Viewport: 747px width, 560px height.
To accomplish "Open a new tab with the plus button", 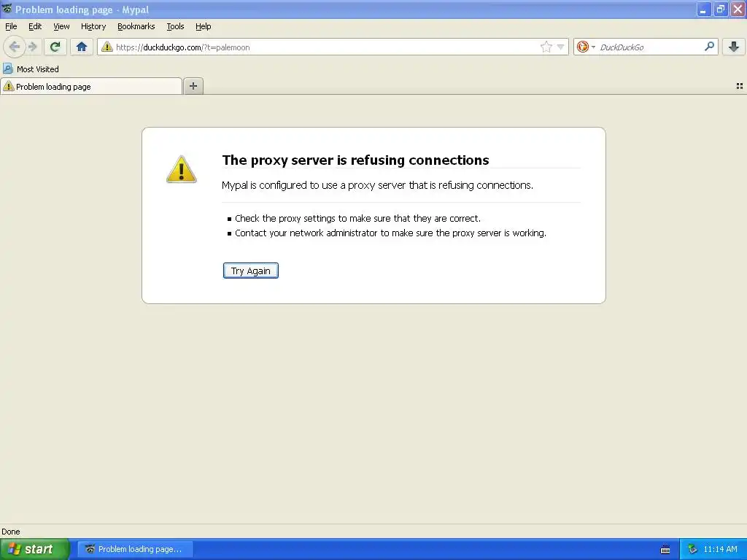I will click(x=193, y=86).
